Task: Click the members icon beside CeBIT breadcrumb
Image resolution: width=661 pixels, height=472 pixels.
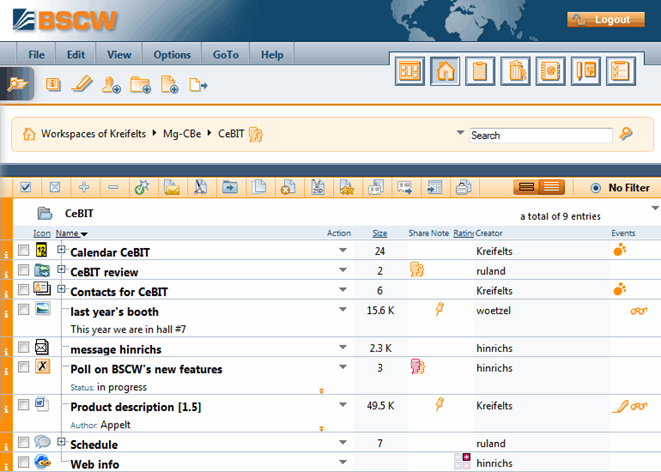Action: (x=255, y=135)
